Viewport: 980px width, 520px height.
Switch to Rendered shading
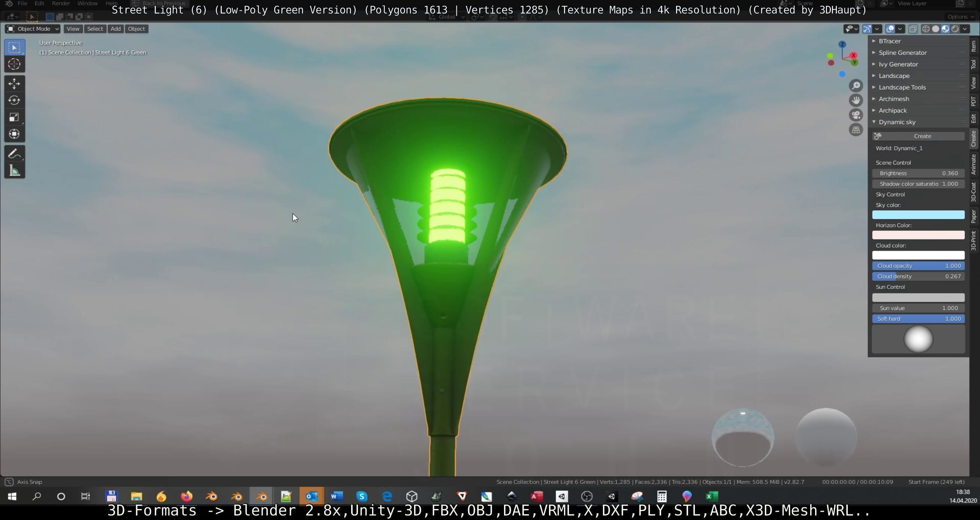click(x=955, y=29)
